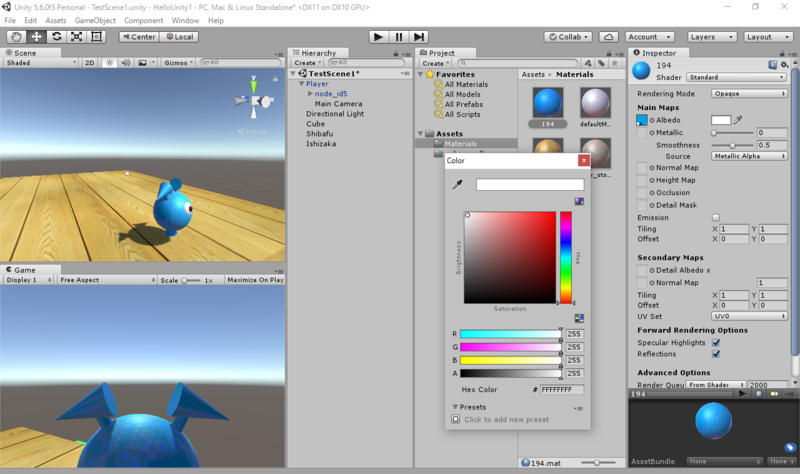Open smoothness Source dropdown
Image resolution: width=800 pixels, height=474 pixels.
coord(749,156)
